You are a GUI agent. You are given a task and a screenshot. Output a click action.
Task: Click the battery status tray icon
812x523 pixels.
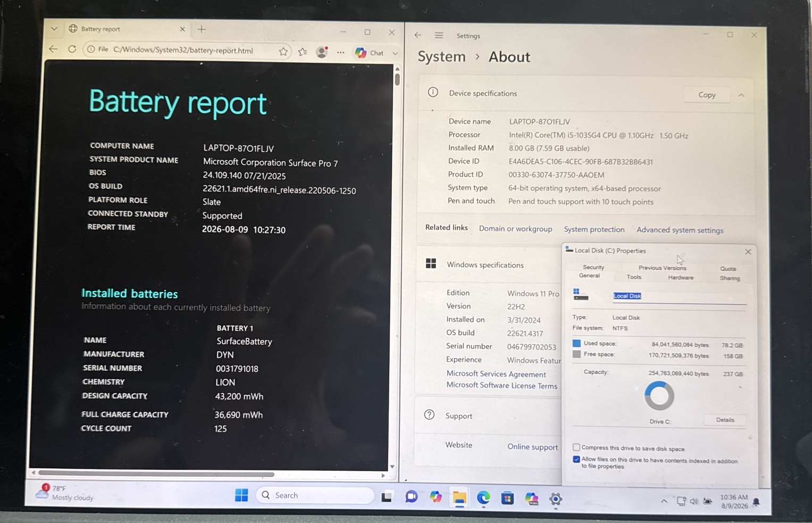(708, 501)
